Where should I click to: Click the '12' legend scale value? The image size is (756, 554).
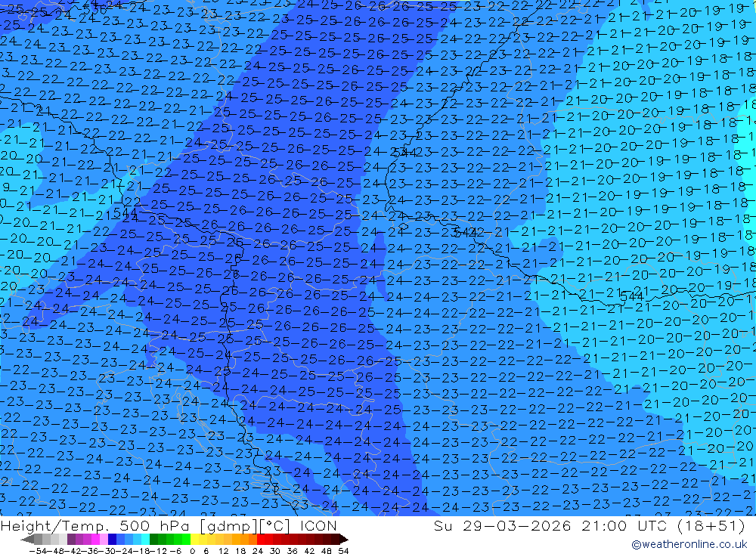(224, 551)
